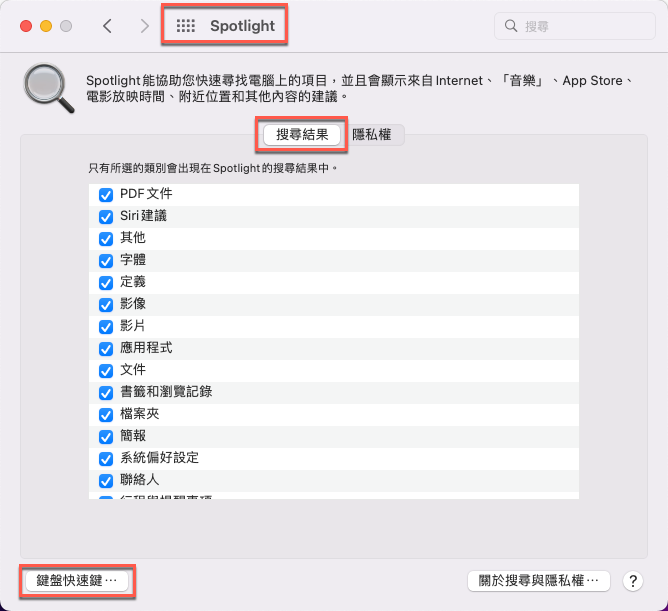Image resolution: width=668 pixels, height=611 pixels.
Task: Disable the 簡報 checkbox
Action: tap(106, 437)
